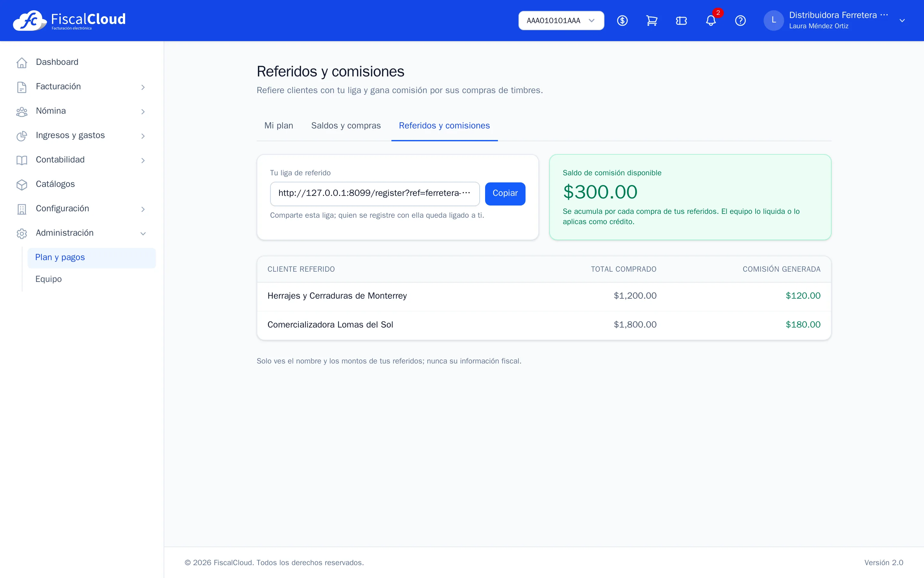Open the shopping cart icon
This screenshot has height=578, width=924.
pos(652,21)
